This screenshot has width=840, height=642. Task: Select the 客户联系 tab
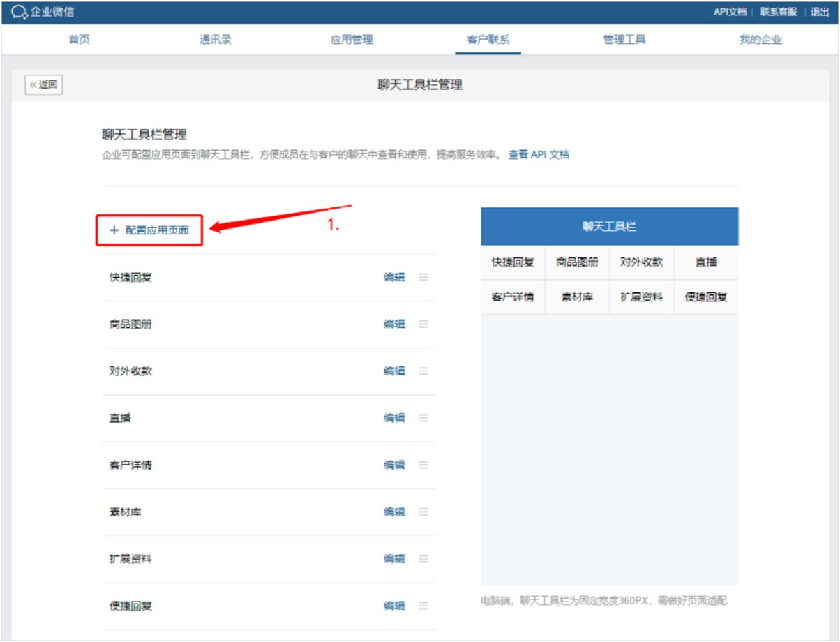488,40
